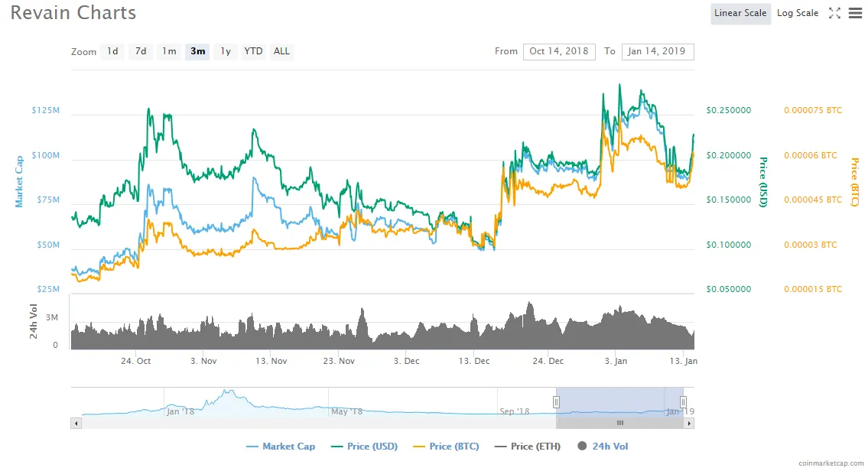Screen dimensions: 868x471
Task: Click the $125M market cap axis label
Action: (x=45, y=110)
